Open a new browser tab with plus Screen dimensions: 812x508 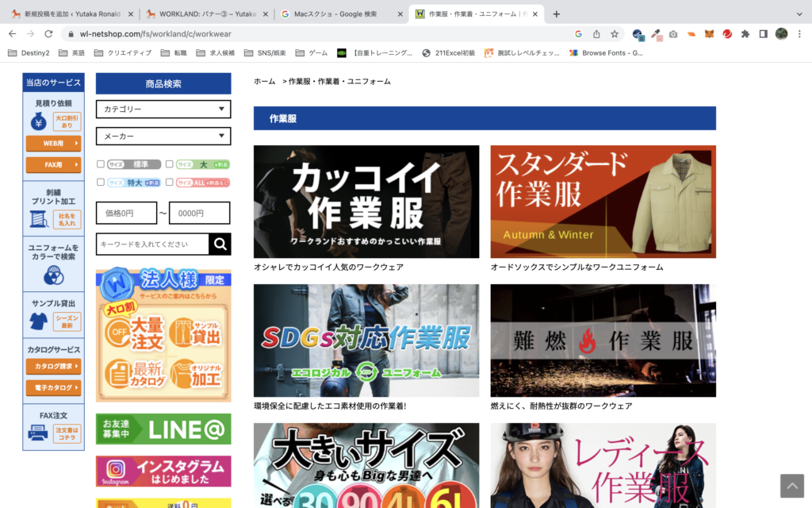coord(556,14)
